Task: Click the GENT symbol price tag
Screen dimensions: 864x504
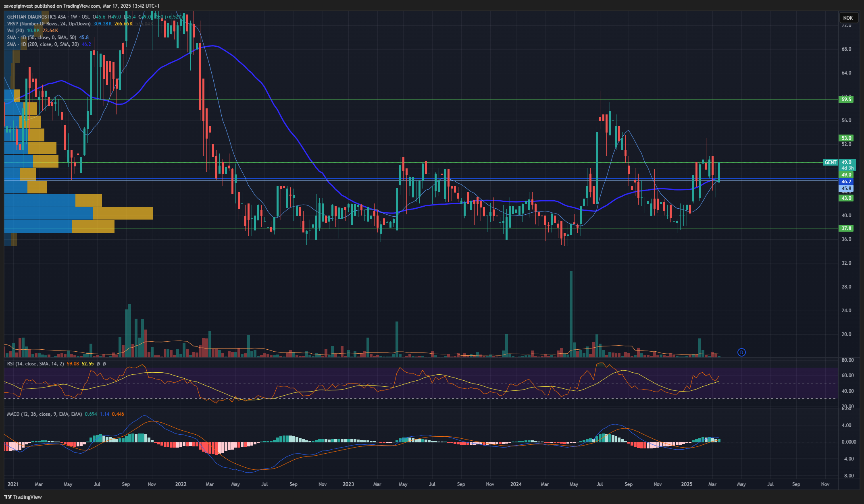Action: click(x=831, y=162)
